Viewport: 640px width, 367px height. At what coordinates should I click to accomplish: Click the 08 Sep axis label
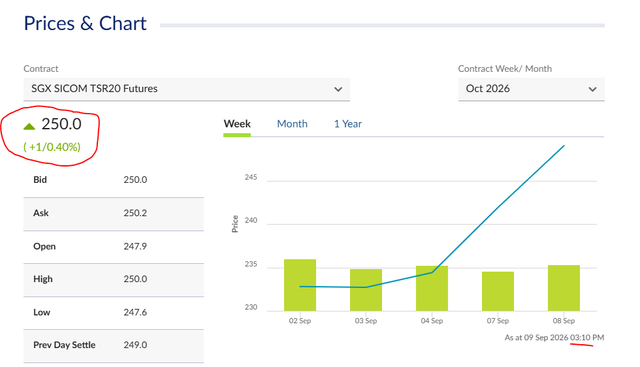tap(564, 321)
